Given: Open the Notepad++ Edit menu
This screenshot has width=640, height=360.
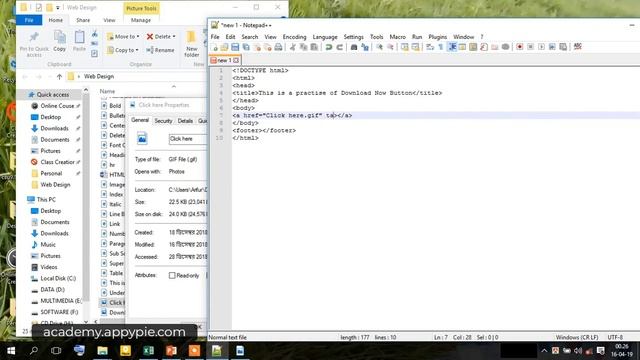Looking at the screenshot, I should 230,37.
